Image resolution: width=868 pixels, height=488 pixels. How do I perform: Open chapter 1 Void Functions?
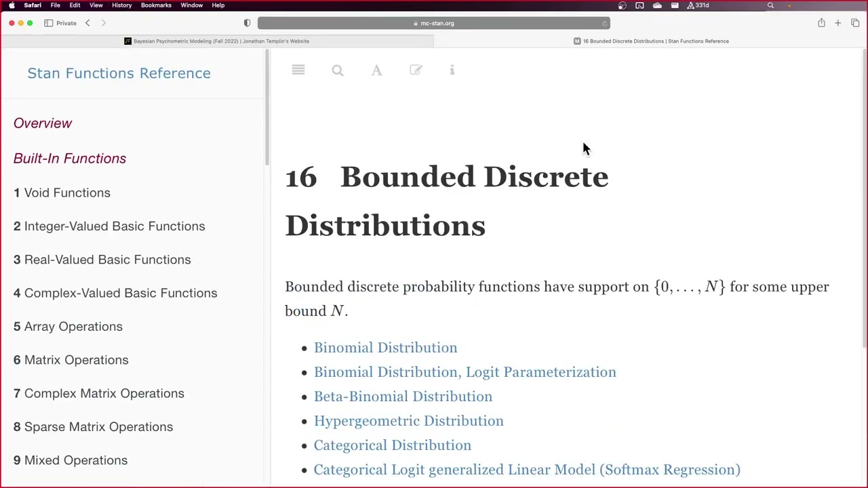click(62, 193)
